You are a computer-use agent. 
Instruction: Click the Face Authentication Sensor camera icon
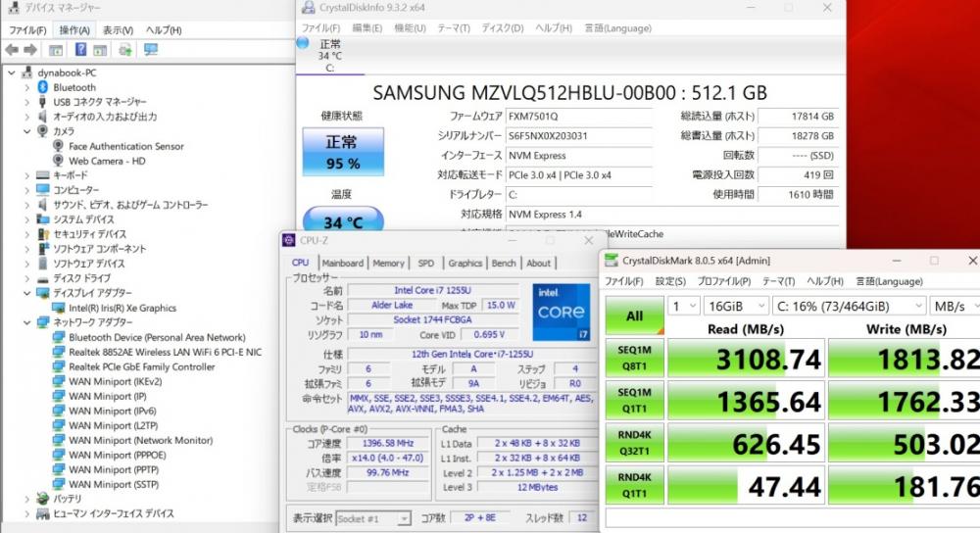click(58, 146)
